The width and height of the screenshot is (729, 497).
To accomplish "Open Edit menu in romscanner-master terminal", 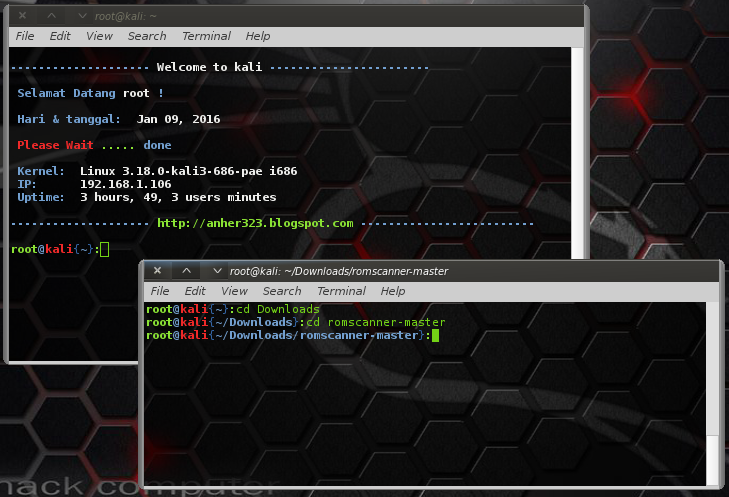I will click(195, 291).
